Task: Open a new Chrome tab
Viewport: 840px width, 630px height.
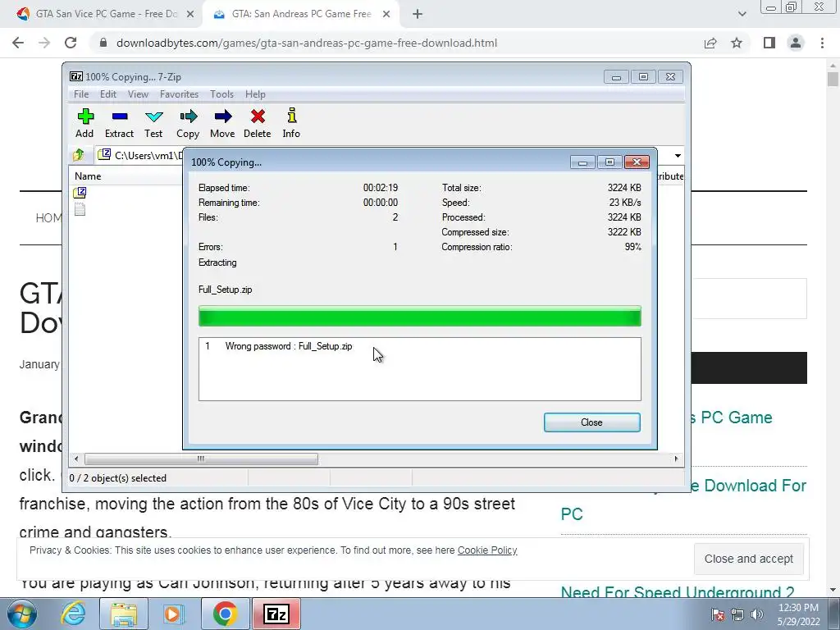Action: tap(418, 14)
